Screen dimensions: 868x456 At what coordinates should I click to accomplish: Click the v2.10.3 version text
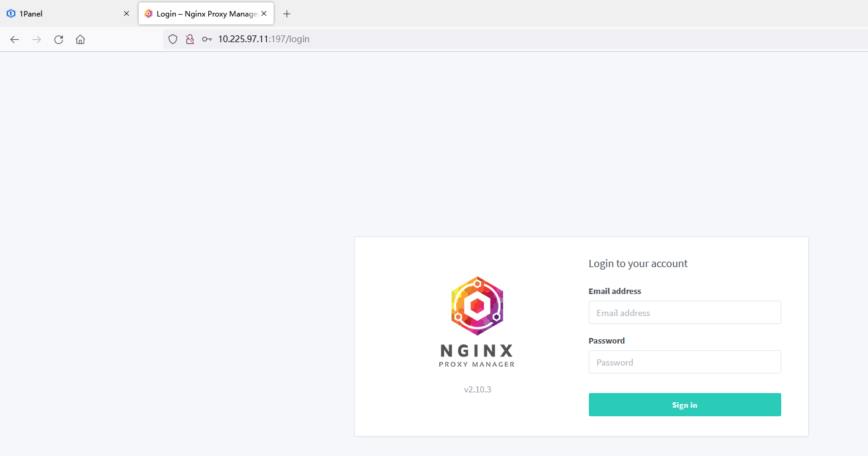(478, 389)
